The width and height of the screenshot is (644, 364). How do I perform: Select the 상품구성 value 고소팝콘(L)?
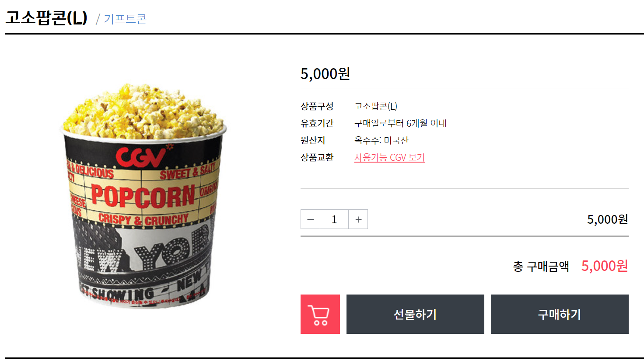pyautogui.click(x=376, y=106)
